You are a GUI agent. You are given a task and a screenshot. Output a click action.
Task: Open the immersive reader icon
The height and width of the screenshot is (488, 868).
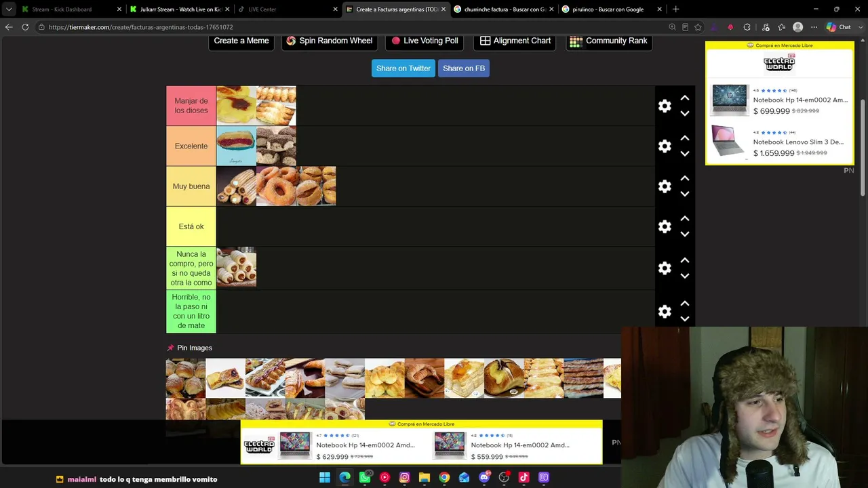[x=685, y=27]
